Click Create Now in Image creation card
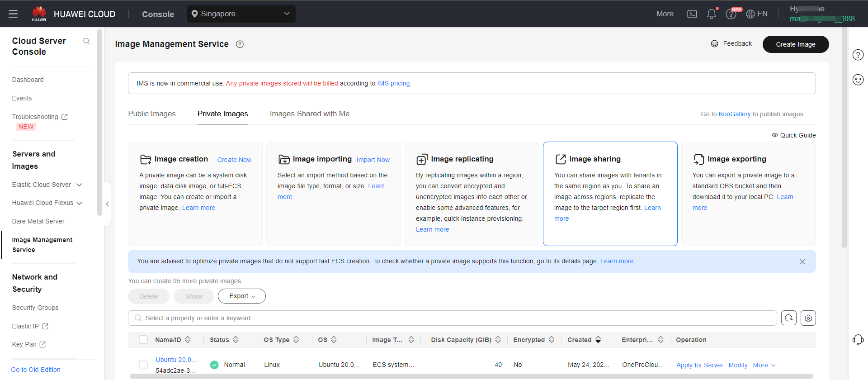The width and height of the screenshot is (868, 380). click(x=234, y=160)
